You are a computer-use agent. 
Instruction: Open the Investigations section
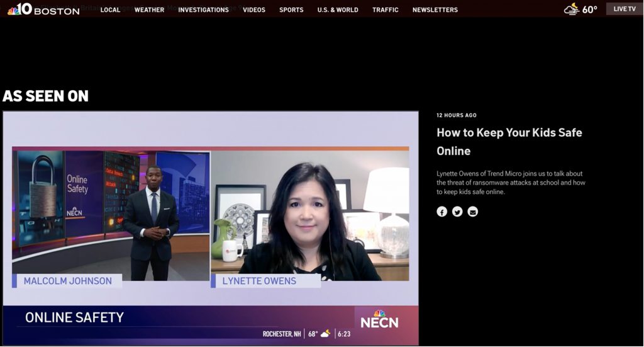click(203, 9)
